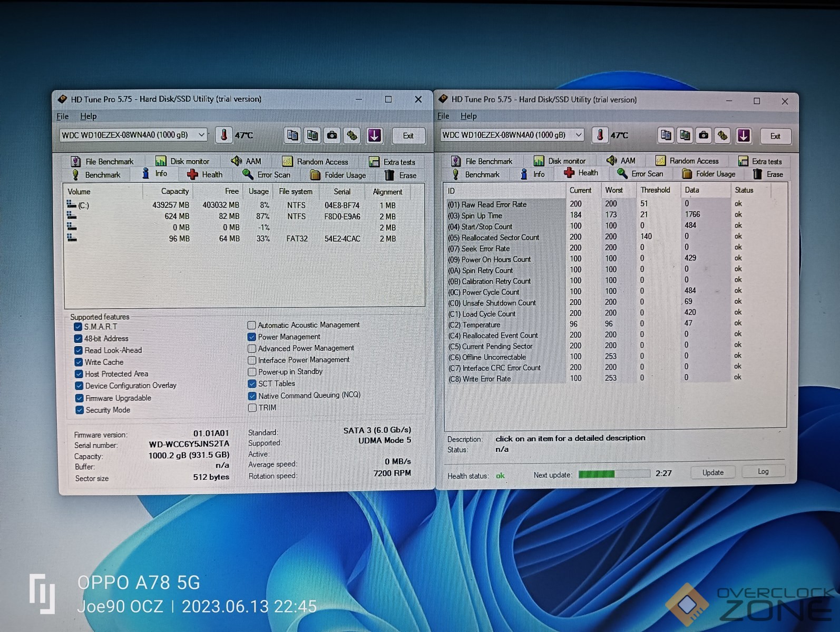Open Folder Usage tab in right window
Image resolution: width=840 pixels, height=632 pixels.
(709, 174)
